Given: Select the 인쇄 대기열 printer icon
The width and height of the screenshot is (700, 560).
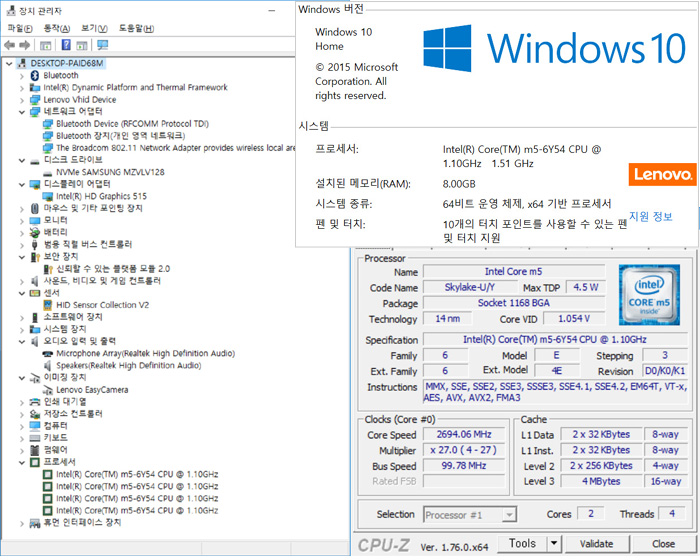Looking at the screenshot, I should (x=35, y=402).
